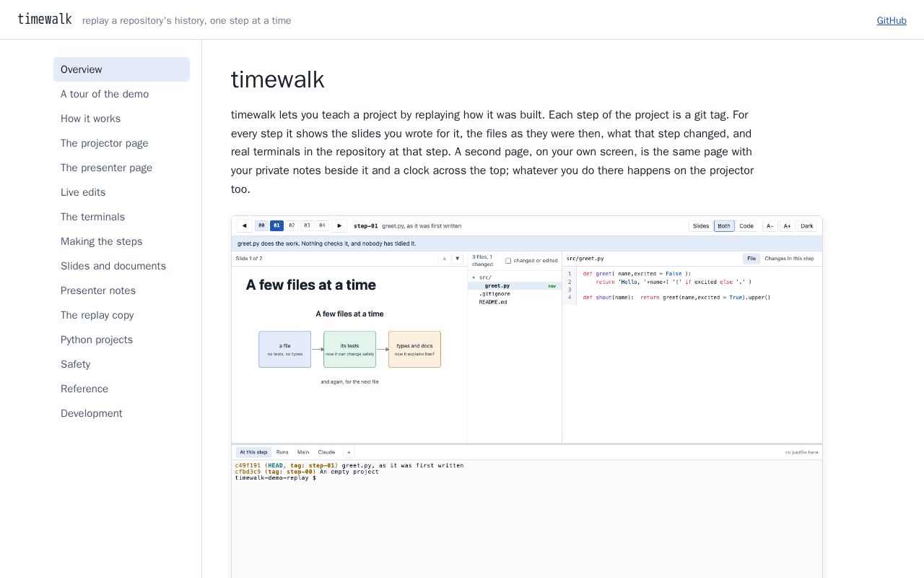Open the Claude terminal tab

pyautogui.click(x=326, y=452)
